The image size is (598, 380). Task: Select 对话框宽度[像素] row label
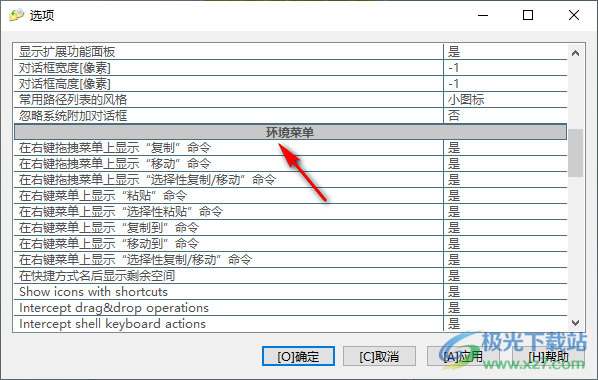click(65, 68)
